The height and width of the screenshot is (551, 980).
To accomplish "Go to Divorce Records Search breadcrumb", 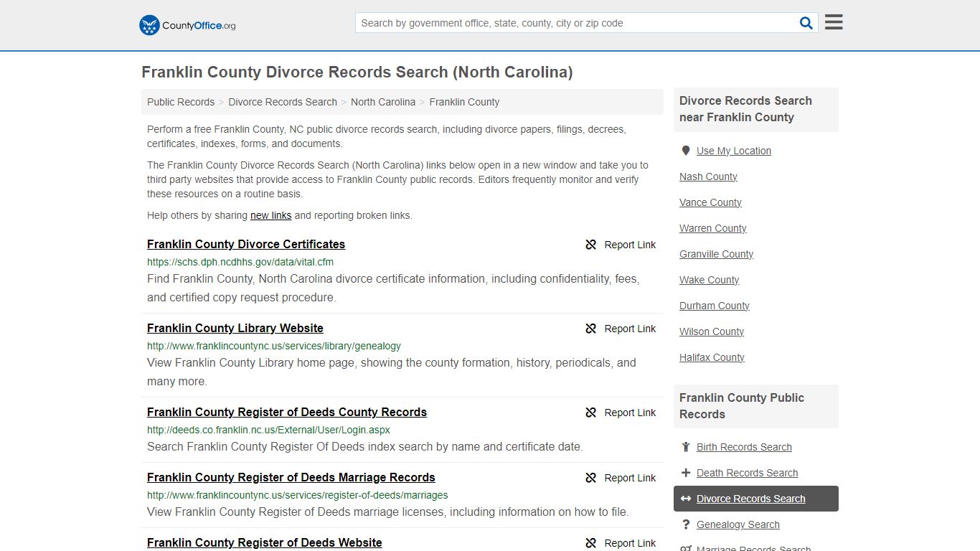I will click(x=283, y=102).
